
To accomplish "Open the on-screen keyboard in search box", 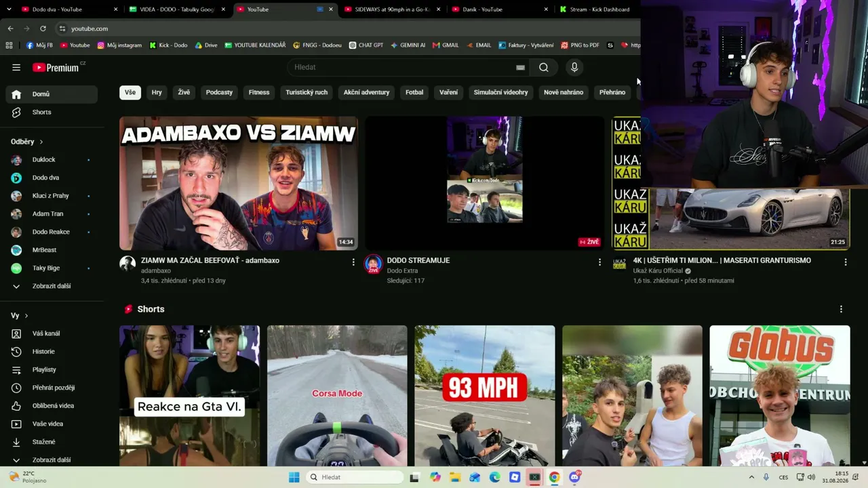I will (x=520, y=67).
